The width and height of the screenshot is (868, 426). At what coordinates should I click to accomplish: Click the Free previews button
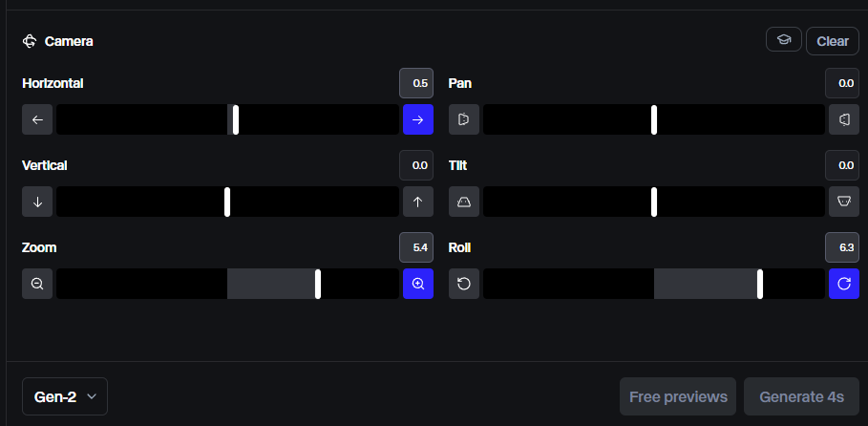tap(678, 396)
